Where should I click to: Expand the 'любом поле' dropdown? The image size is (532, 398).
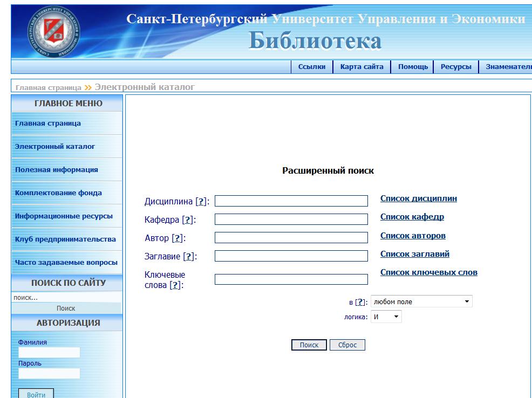(x=421, y=301)
